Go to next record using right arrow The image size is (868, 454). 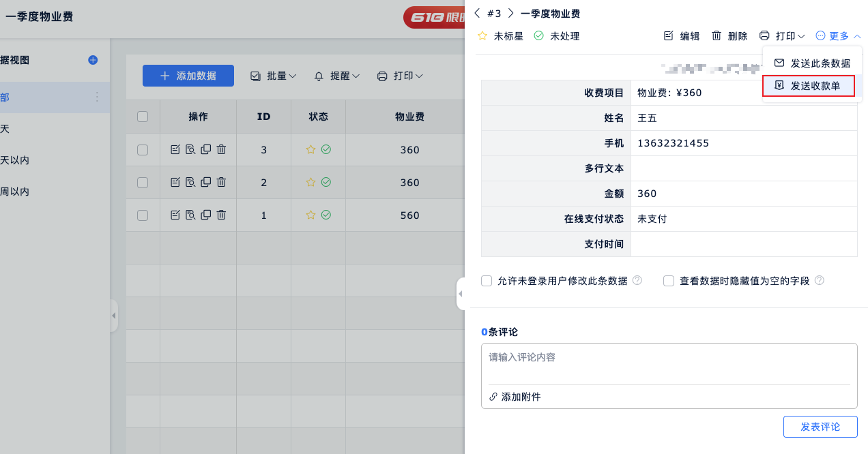(x=510, y=13)
